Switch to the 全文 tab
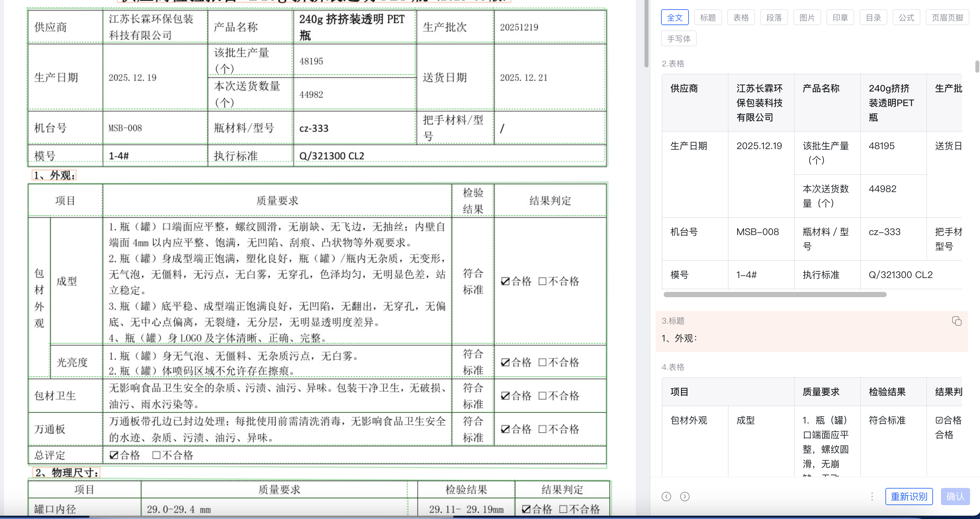Image resolution: width=980 pixels, height=519 pixels. (675, 18)
